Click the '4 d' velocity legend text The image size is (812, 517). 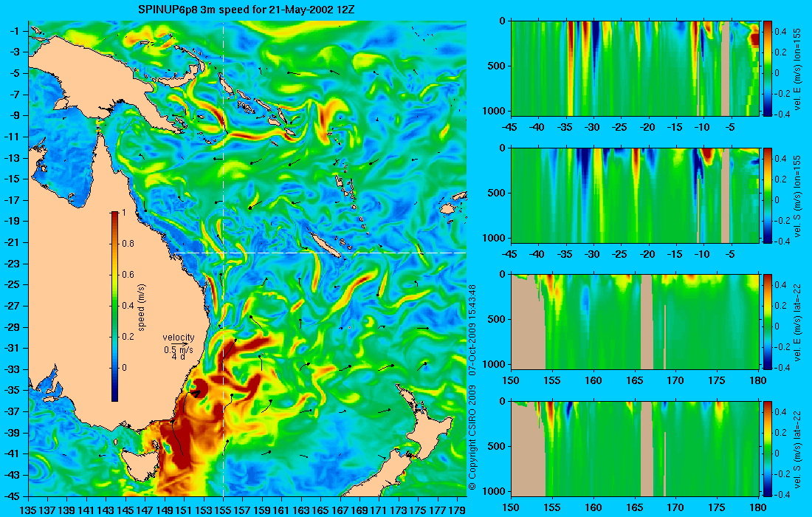[179, 357]
